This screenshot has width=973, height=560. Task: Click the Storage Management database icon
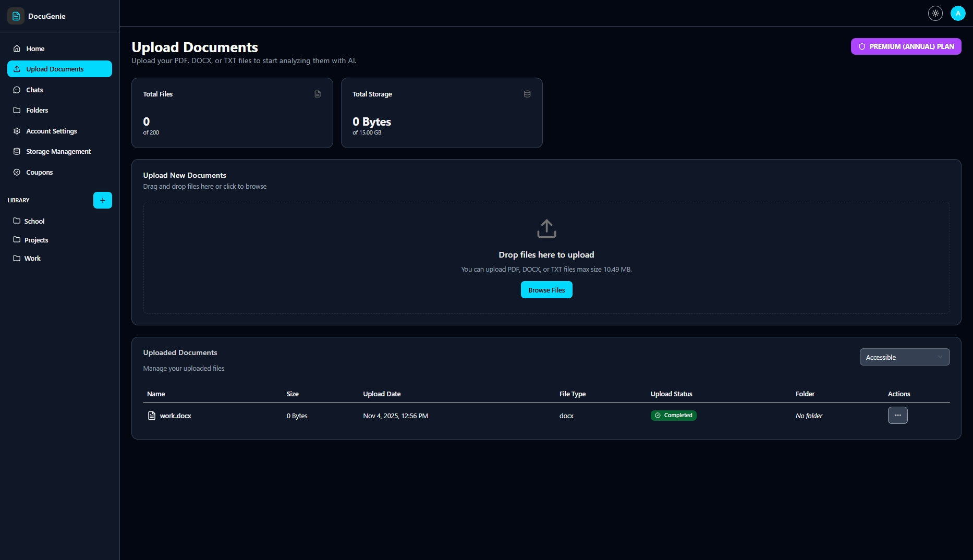17,151
